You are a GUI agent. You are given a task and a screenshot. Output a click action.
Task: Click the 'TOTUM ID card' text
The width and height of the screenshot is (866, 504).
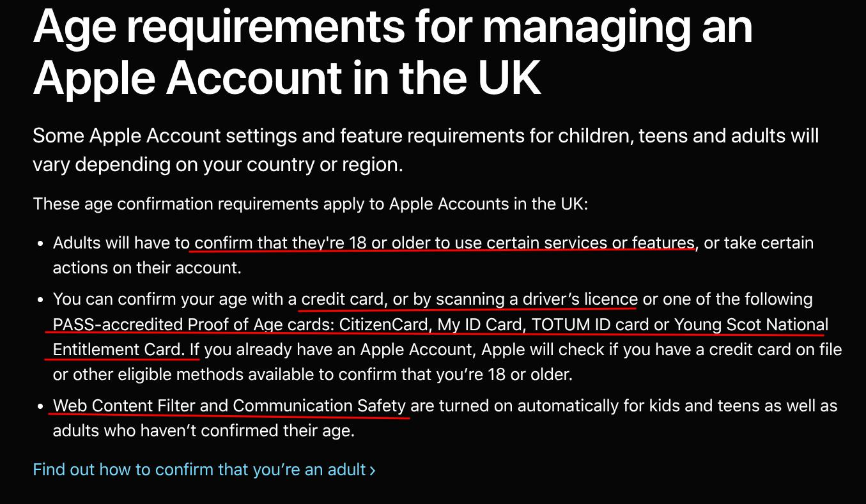[590, 325]
